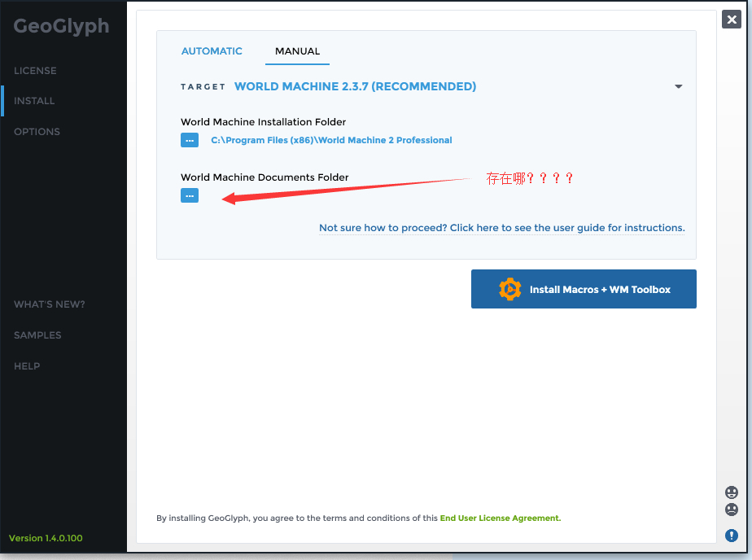752x560 pixels.
Task: Click the Version 1.4.0.100 label
Action: (x=46, y=538)
